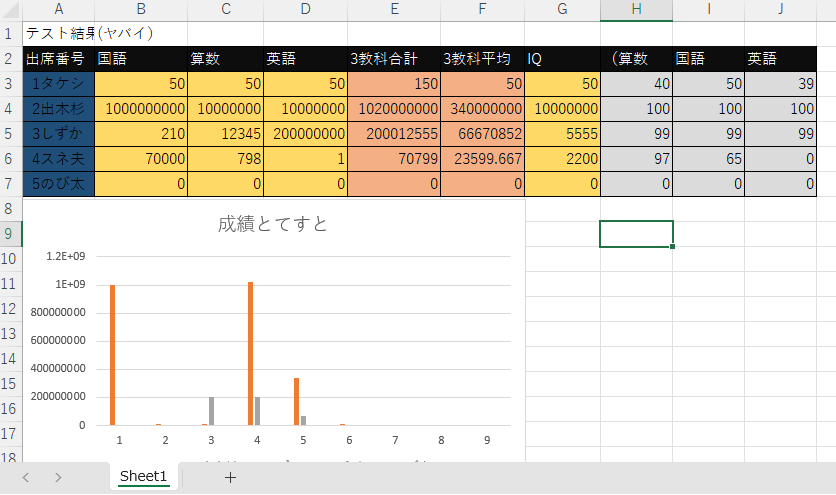Select row 1 header

11,34
